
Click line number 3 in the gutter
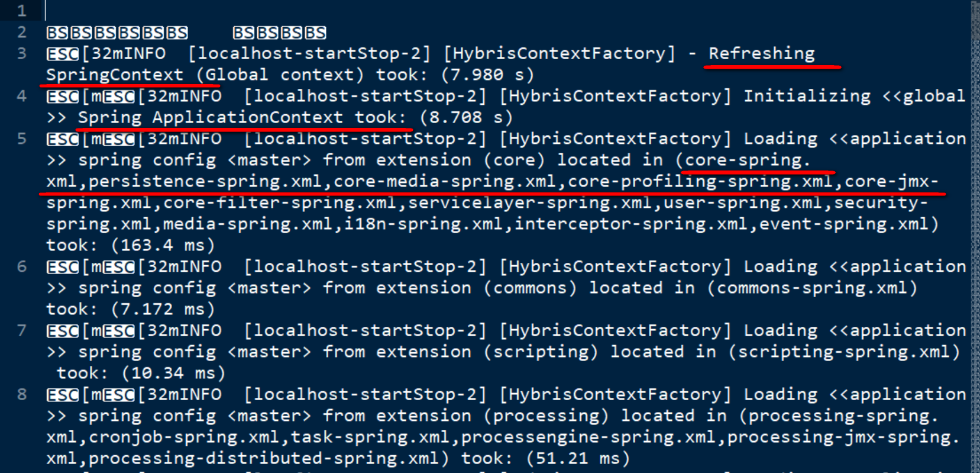pos(22,53)
